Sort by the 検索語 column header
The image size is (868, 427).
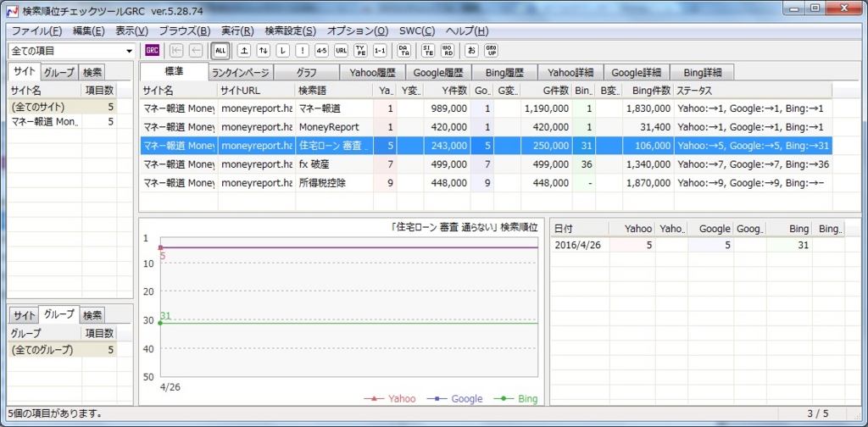[x=334, y=91]
